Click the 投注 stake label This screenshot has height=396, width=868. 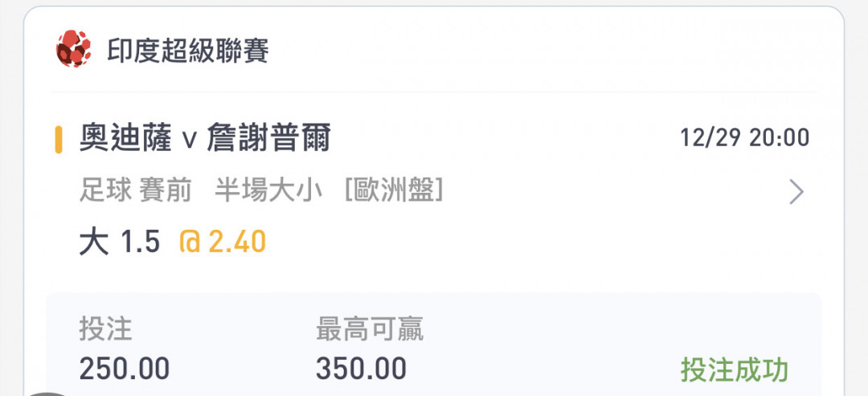click(x=106, y=329)
